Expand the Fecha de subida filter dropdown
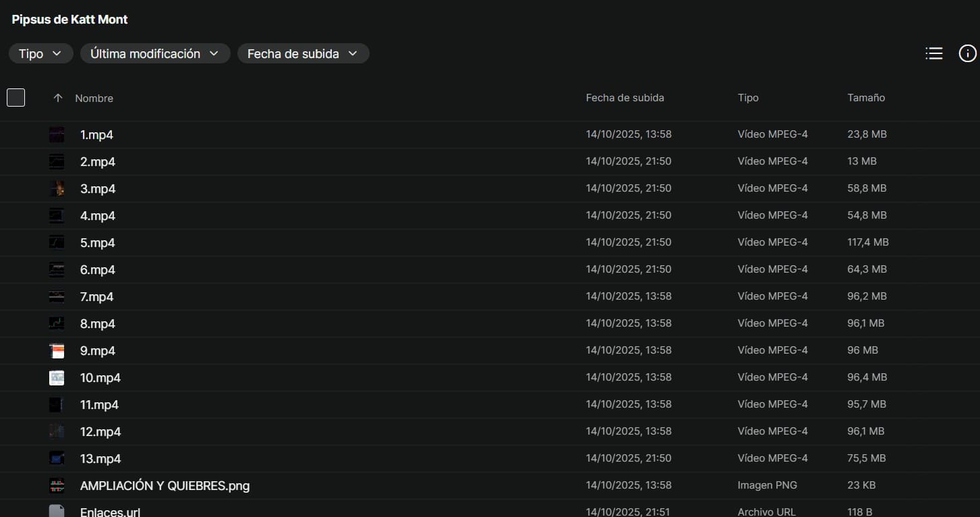The width and height of the screenshot is (980, 517). (303, 53)
